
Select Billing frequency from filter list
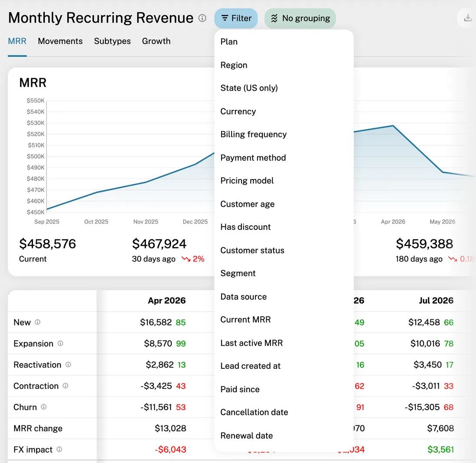coord(284,134)
